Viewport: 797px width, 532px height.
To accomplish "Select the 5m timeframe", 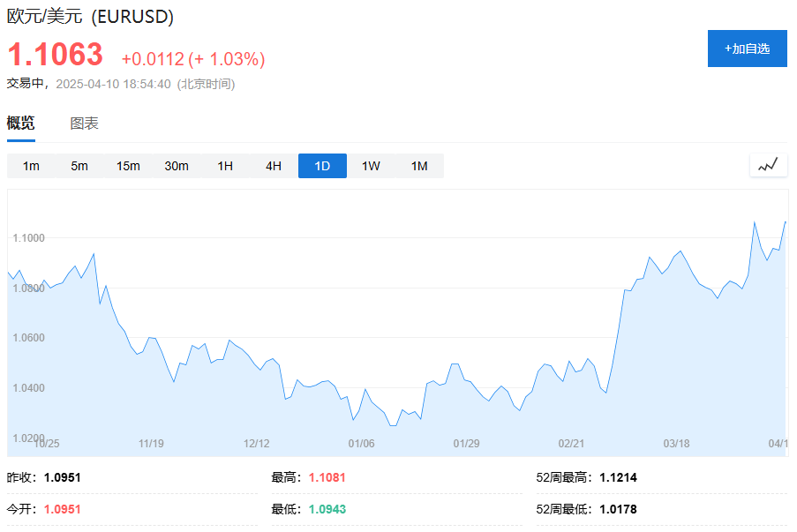I will tap(79, 166).
